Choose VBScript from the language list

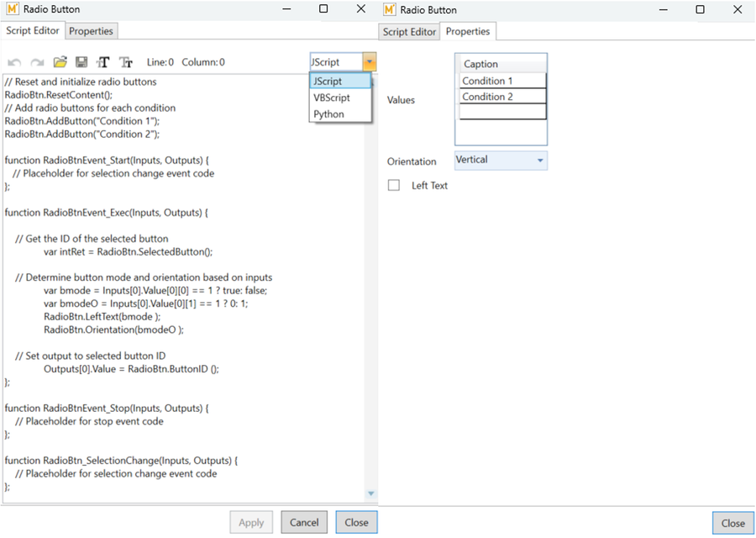pyautogui.click(x=331, y=98)
